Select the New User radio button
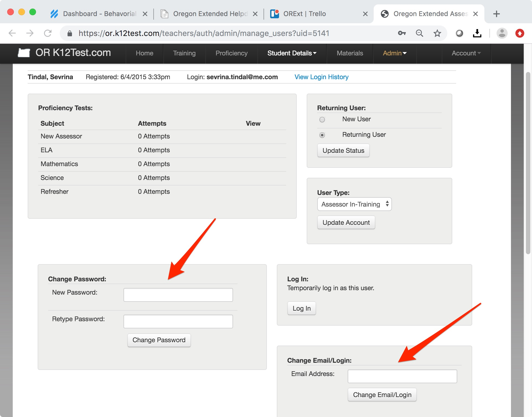This screenshot has width=532, height=417. (322, 120)
